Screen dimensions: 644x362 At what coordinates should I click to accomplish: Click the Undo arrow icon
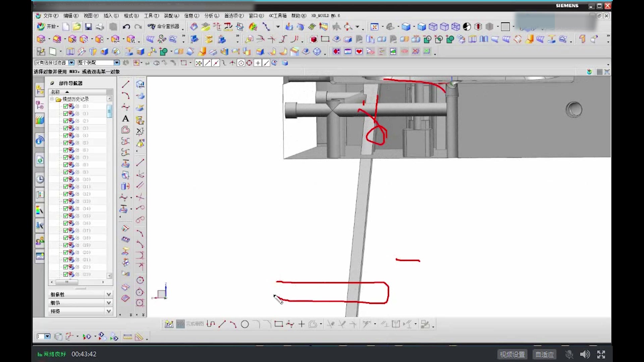click(126, 26)
